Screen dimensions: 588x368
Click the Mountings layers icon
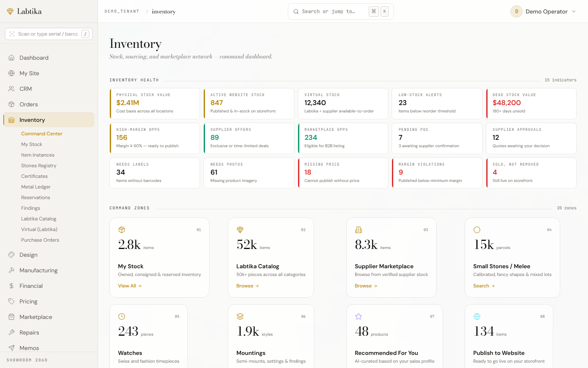pos(240,316)
